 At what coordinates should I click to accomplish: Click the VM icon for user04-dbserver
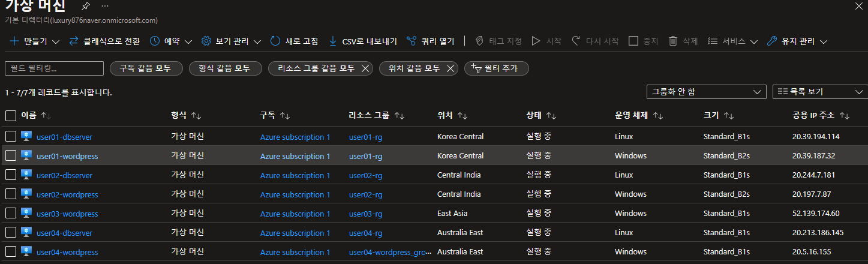tap(26, 232)
